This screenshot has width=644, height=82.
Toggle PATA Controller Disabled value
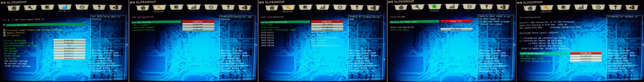click(327, 27)
